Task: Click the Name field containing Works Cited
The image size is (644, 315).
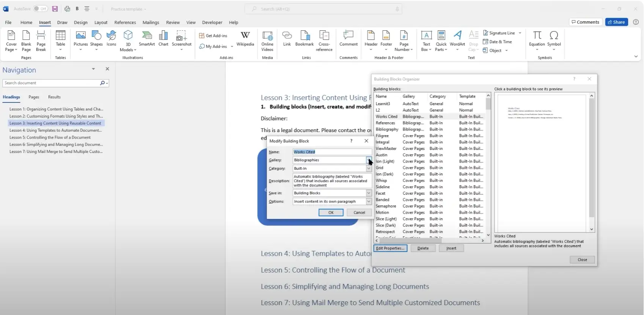Action: coord(329,152)
